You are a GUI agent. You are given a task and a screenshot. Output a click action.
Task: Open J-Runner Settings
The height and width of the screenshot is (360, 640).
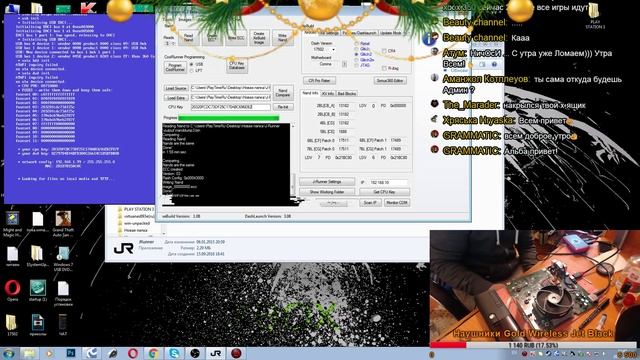coord(327,182)
